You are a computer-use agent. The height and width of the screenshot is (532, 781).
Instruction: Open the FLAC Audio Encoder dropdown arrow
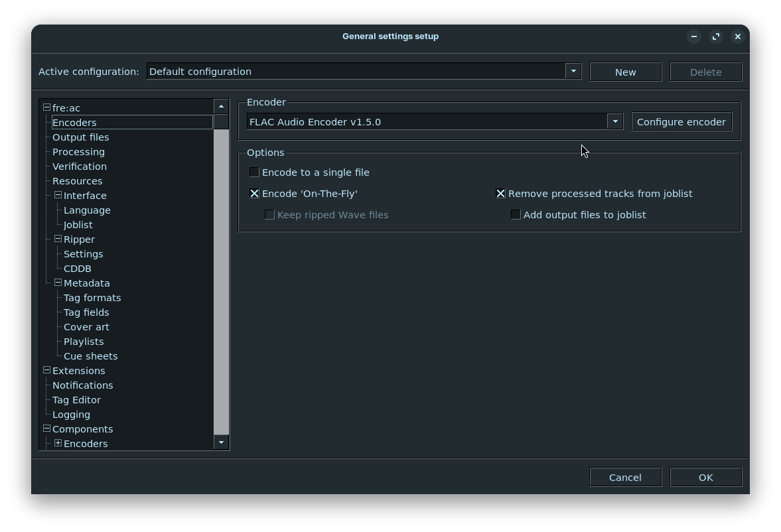point(615,121)
